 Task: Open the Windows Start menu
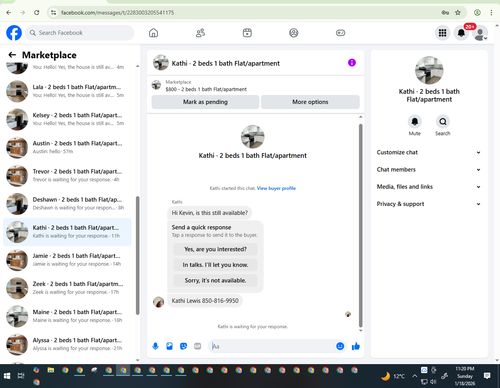[x=7, y=376]
